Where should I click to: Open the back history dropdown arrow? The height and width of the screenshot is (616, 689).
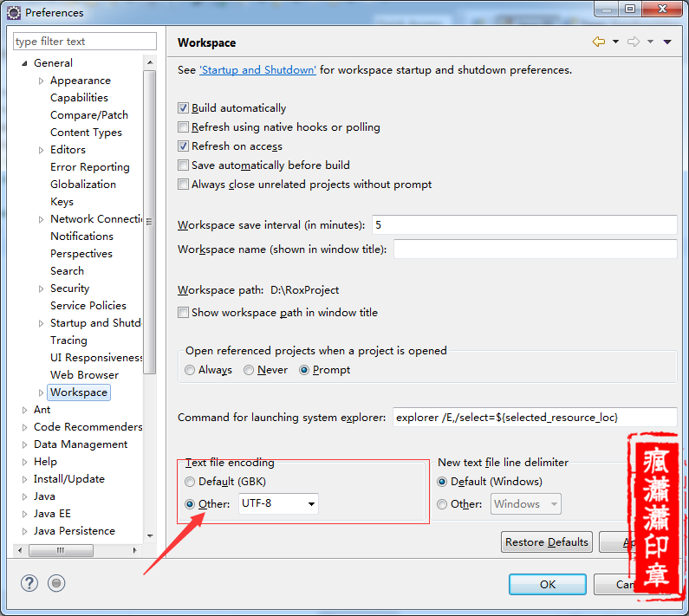615,42
